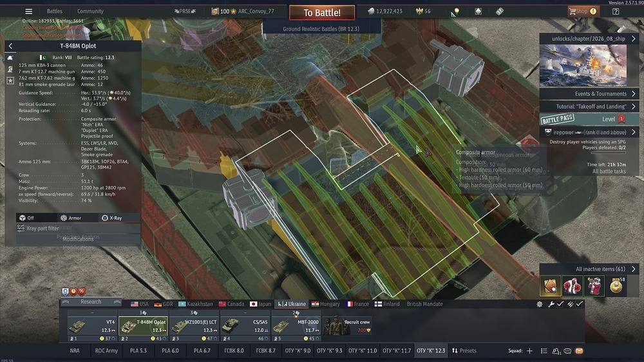This screenshot has height=362, width=644.
Task: Open the help question mark icon
Action: click(616, 12)
